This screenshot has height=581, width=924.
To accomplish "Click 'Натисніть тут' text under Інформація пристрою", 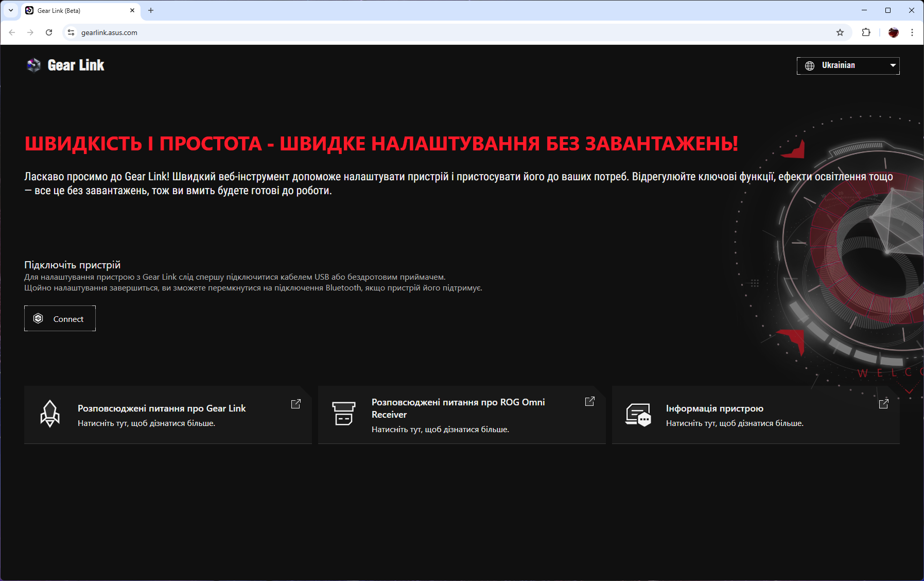I will [735, 423].
